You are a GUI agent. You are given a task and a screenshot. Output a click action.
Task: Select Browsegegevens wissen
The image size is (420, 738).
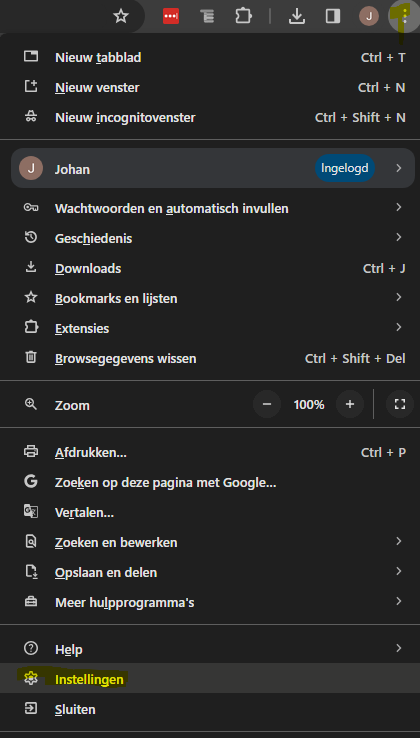(210, 358)
